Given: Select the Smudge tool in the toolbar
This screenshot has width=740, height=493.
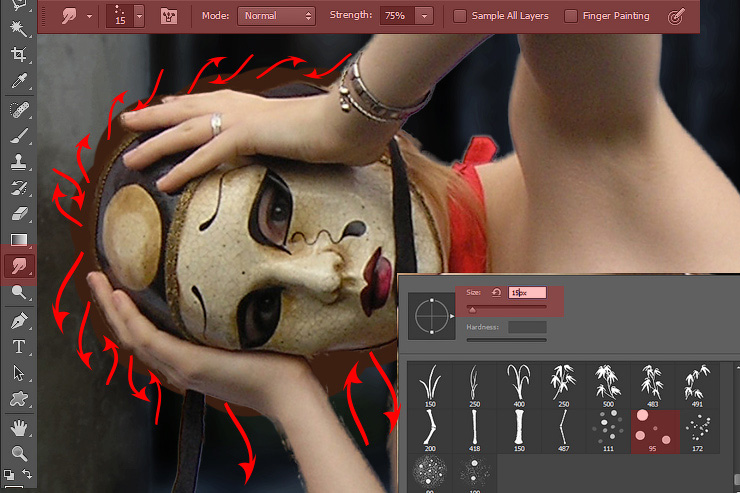Looking at the screenshot, I should 18,266.
